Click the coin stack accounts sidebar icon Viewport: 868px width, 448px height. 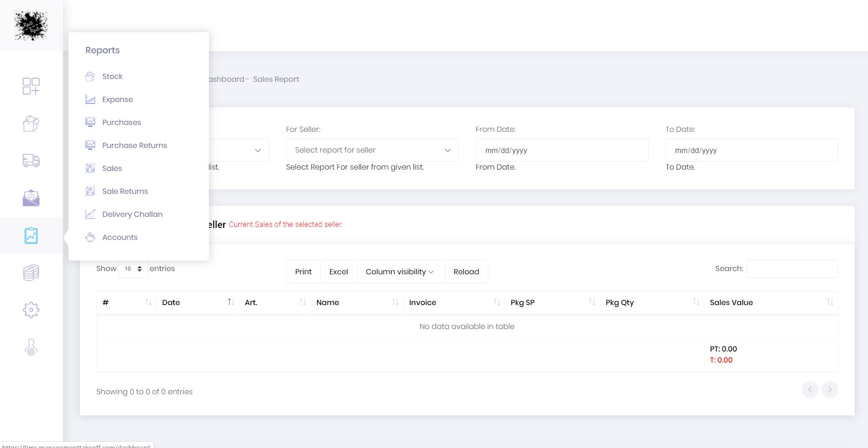(x=31, y=273)
